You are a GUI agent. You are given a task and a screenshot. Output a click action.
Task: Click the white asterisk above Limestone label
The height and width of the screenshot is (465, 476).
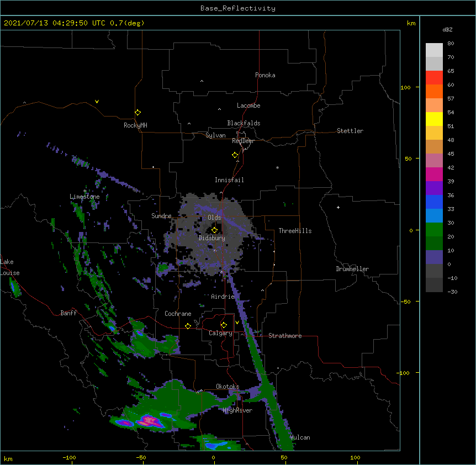84,191
